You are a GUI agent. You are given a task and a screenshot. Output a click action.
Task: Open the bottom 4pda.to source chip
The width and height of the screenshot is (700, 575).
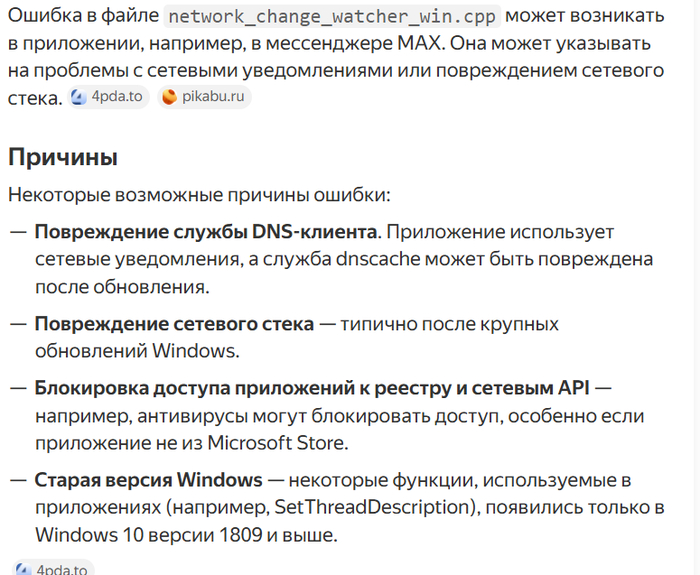(53, 568)
